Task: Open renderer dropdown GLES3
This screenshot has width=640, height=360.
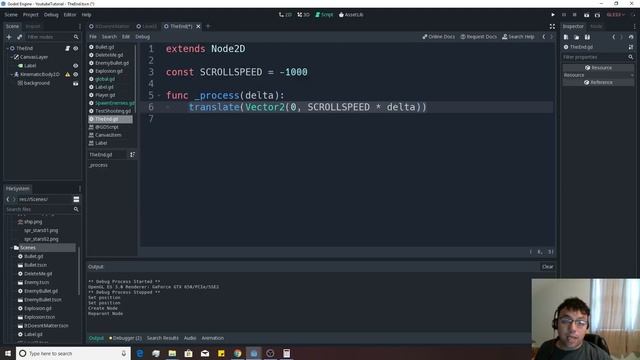Action: 616,15
